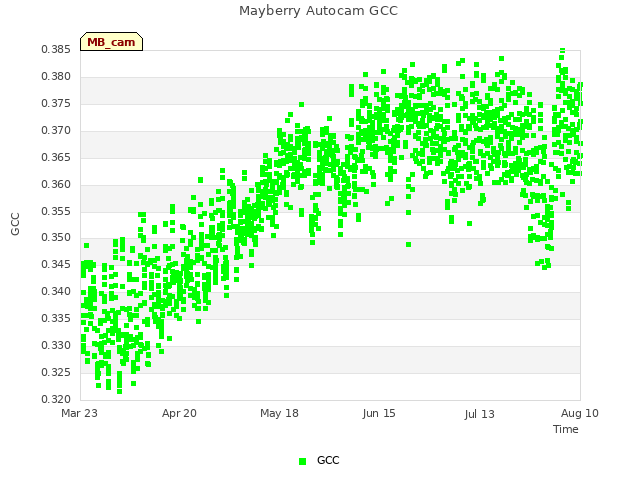Click the Time axis title
The image size is (640, 480).
(566, 429)
